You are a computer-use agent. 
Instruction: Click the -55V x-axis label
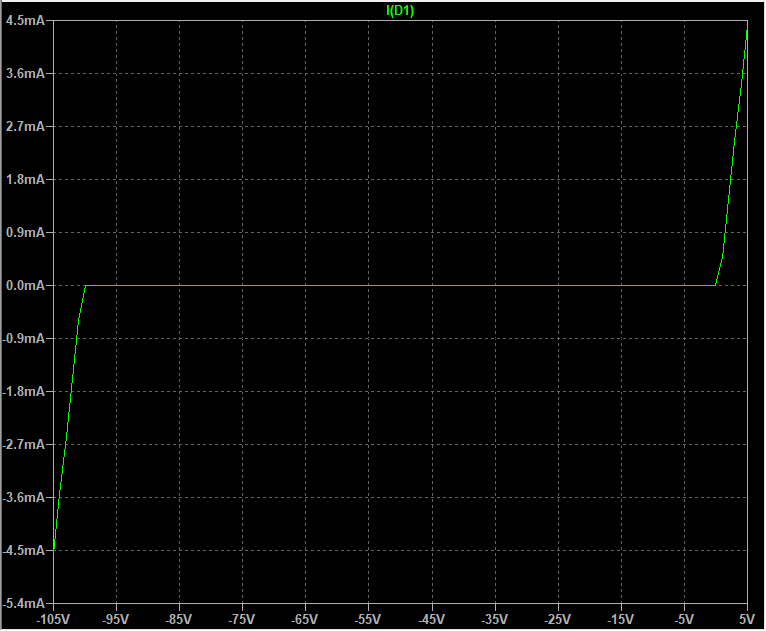[x=368, y=619]
